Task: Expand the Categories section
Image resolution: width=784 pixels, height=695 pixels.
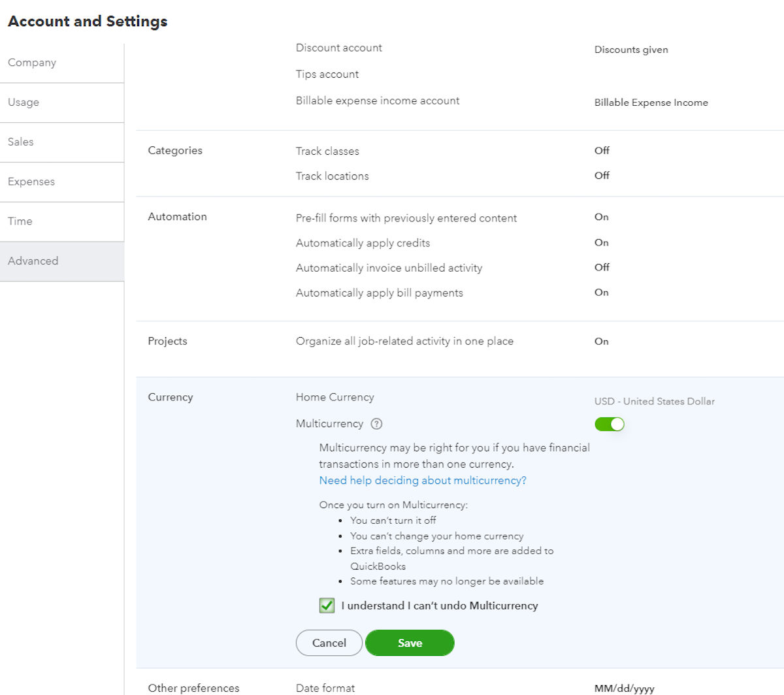Action: 175,150
